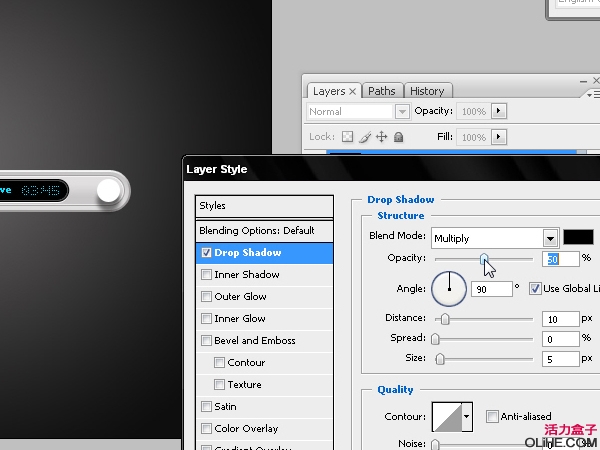Click the Noise slider handle
The width and height of the screenshot is (600, 450).
pyautogui.click(x=435, y=444)
